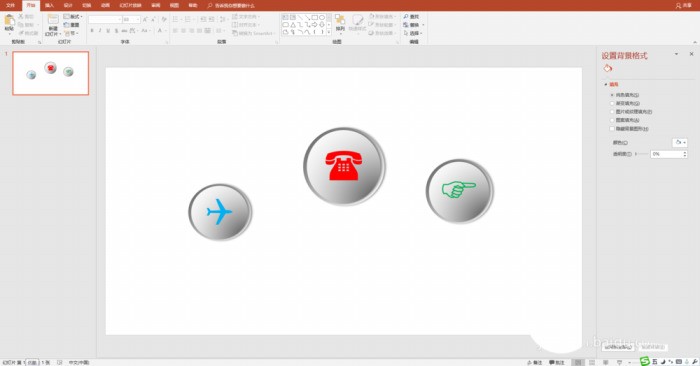Click the New Slide icon
Viewport: 700px width, 366px height.
pyautogui.click(x=53, y=19)
